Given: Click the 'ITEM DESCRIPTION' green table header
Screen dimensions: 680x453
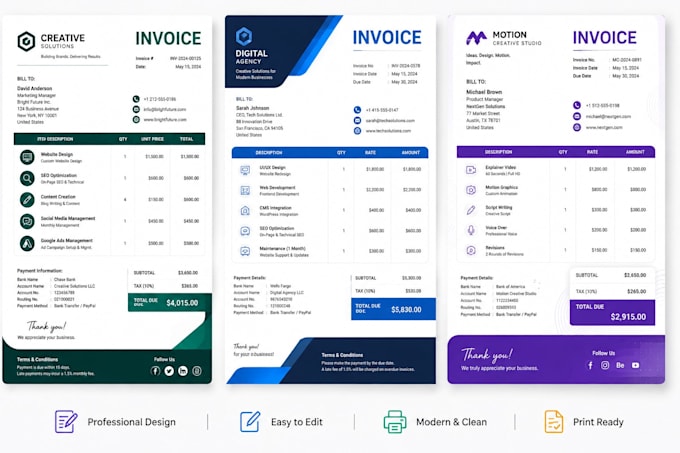Looking at the screenshot, I should point(55,139).
